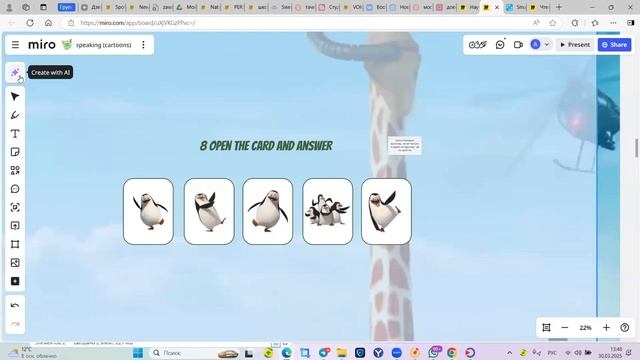
Task: Open Chrome from the taskbar
Action: 452,353
